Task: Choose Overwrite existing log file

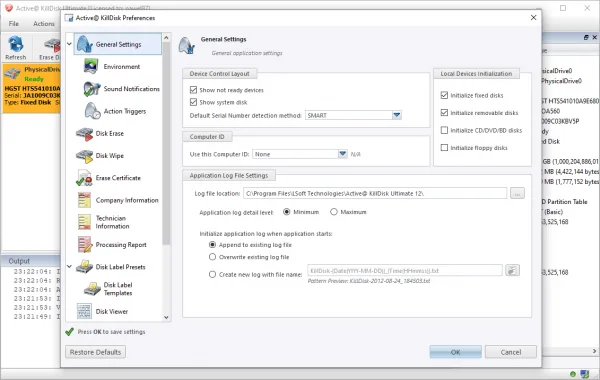Action: [x=212, y=257]
